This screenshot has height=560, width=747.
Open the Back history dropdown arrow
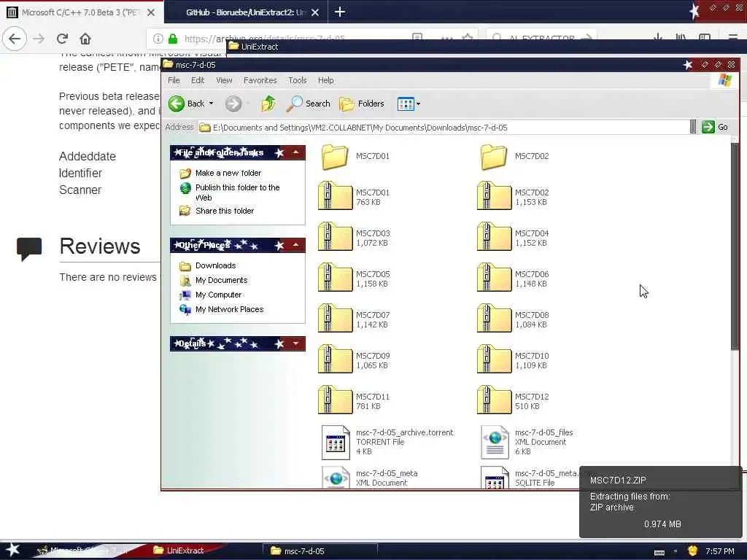tap(211, 104)
